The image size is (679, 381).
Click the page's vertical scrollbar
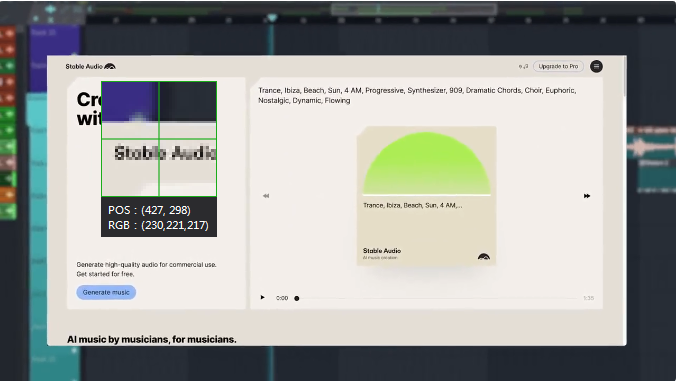[x=624, y=78]
